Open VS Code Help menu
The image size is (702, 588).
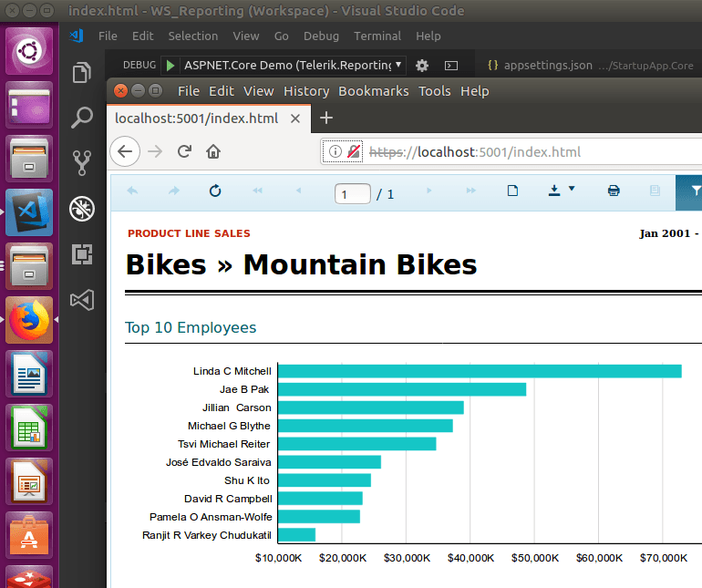pyautogui.click(x=428, y=36)
